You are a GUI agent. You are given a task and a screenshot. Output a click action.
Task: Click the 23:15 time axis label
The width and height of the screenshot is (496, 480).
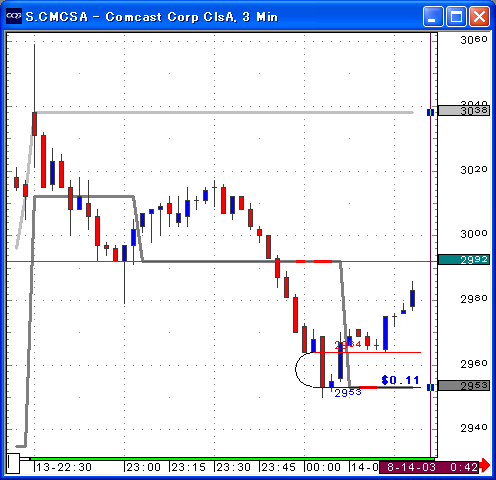[188, 467]
